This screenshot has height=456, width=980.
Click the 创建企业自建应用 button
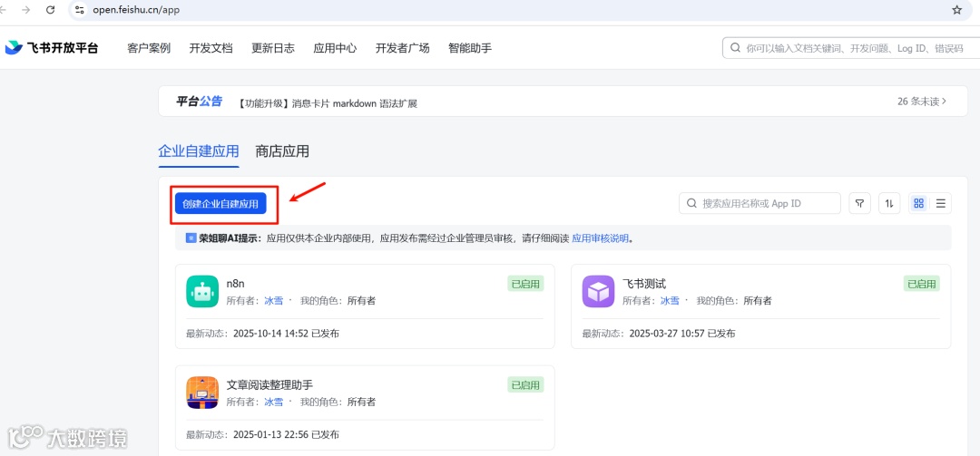pos(220,204)
